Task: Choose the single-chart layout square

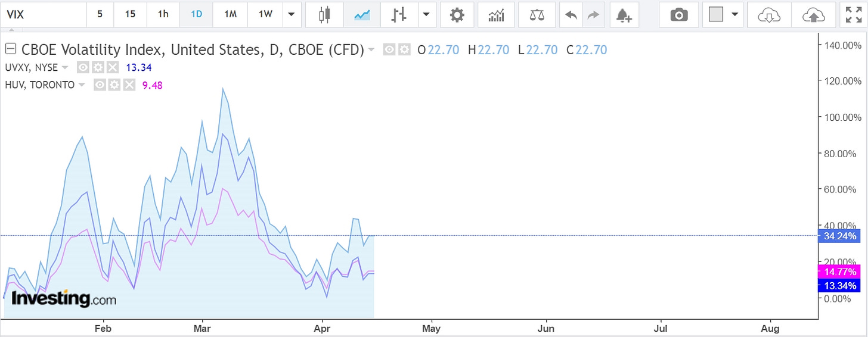Action: point(716,14)
